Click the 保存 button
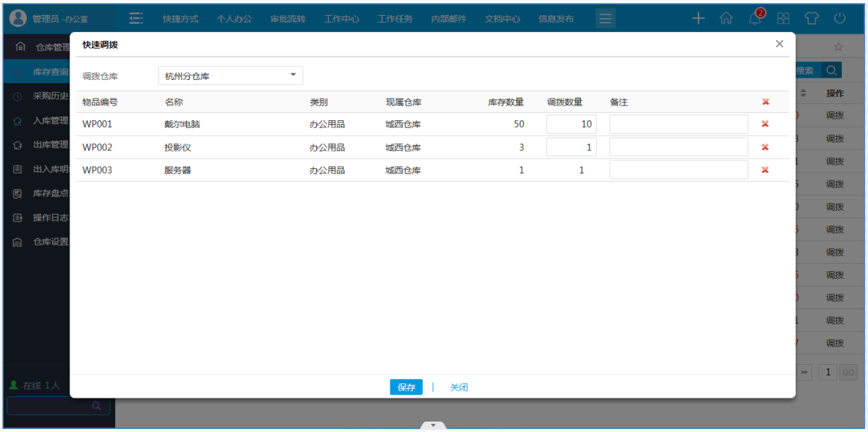 click(406, 387)
